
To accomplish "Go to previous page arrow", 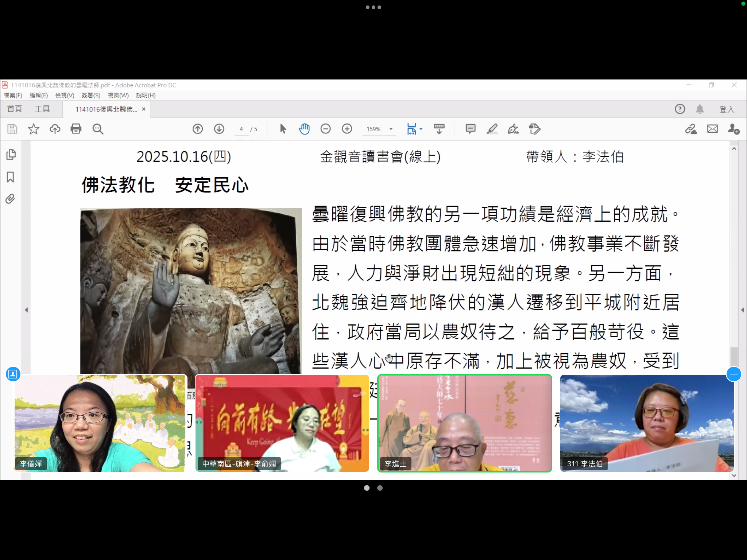I will [198, 129].
